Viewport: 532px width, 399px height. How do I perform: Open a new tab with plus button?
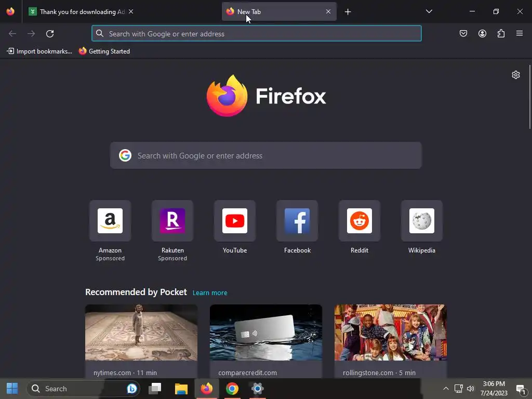[x=348, y=12]
